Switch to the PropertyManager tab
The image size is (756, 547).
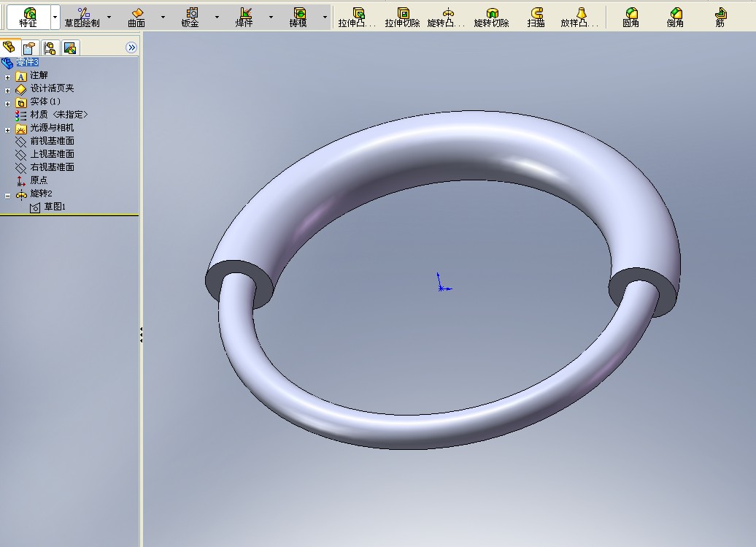pos(29,47)
